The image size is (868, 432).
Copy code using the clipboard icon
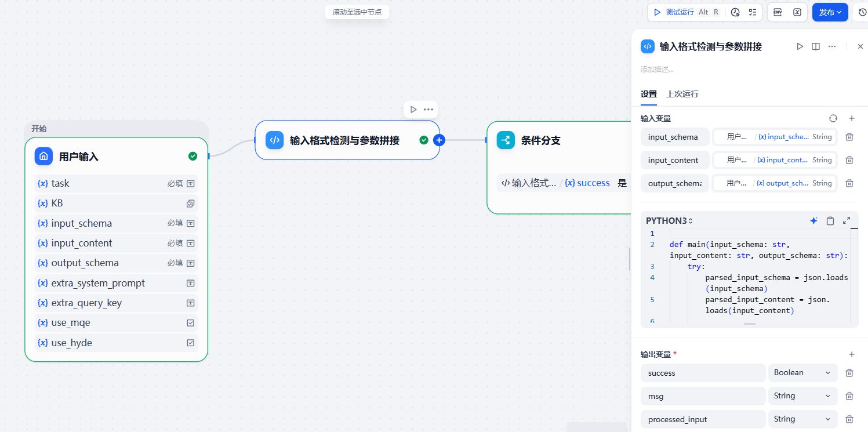click(x=830, y=221)
